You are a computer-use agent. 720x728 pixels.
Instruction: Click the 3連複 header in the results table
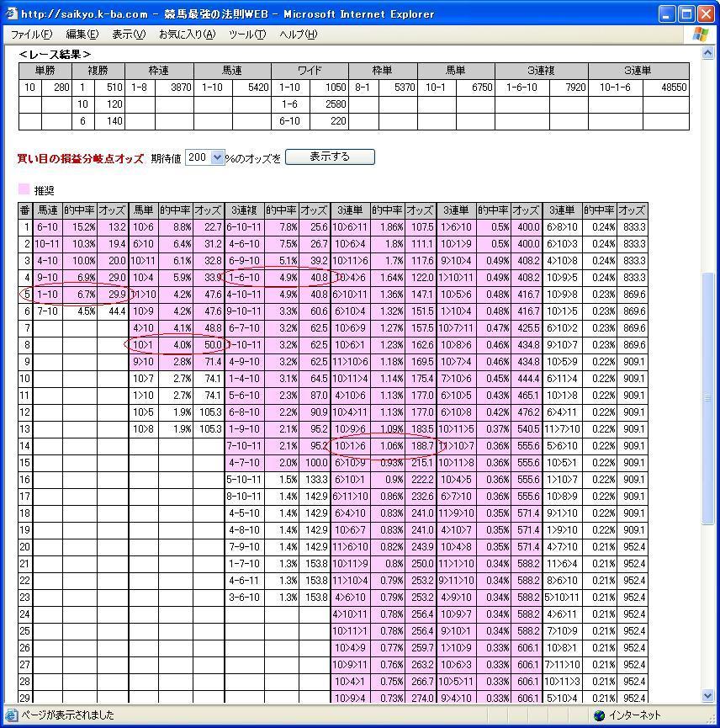pyautogui.click(x=542, y=71)
